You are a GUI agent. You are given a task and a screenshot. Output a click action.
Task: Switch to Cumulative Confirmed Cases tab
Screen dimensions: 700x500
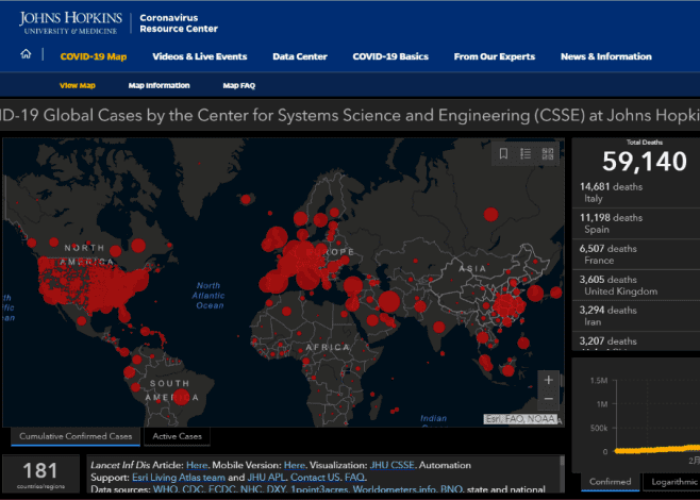[x=75, y=436]
